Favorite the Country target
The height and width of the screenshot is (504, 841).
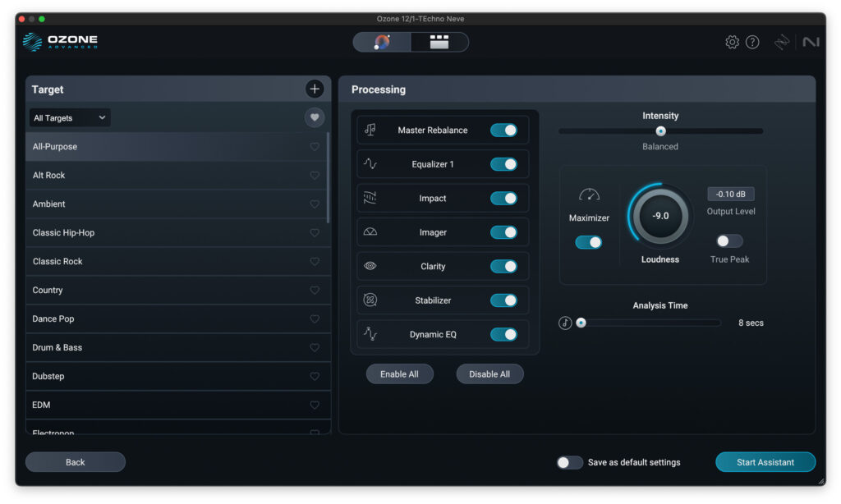[315, 290]
